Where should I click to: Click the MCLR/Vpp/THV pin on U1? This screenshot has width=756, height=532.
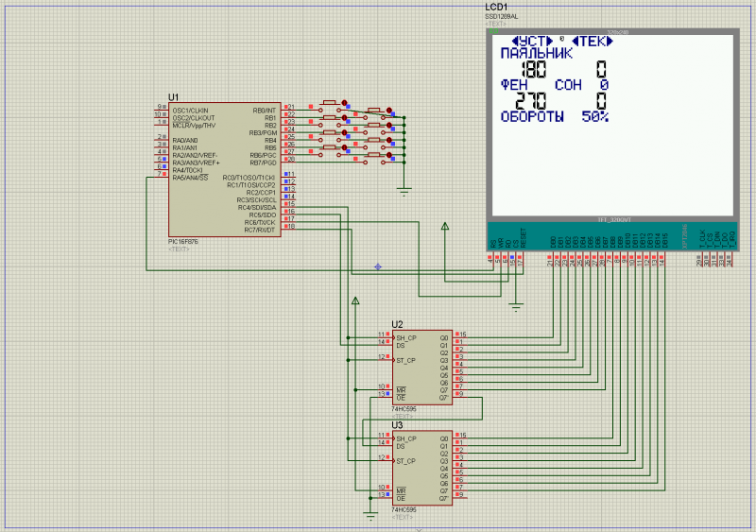[162, 126]
